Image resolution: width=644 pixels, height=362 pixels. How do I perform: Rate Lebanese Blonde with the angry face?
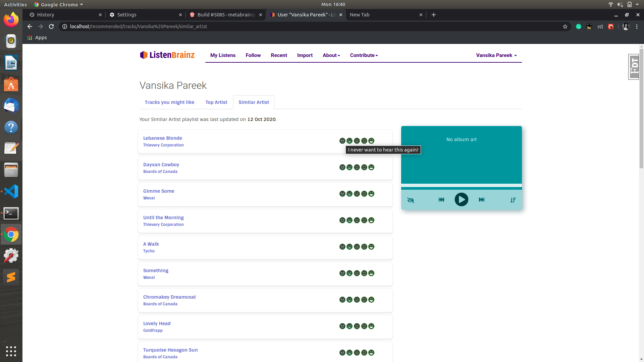[342, 141]
